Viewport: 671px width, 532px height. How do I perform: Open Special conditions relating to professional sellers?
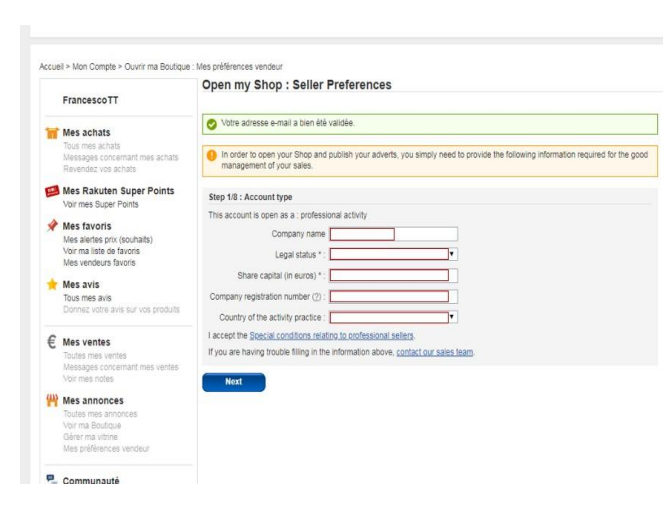pyautogui.click(x=329, y=335)
